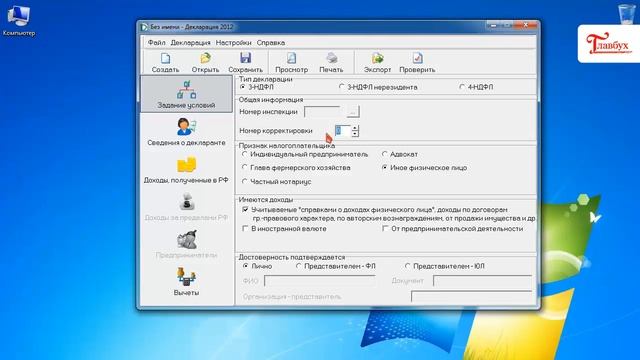
Task: Choose Индивидуальный предприниматель taxpayer type
Action: click(304, 154)
